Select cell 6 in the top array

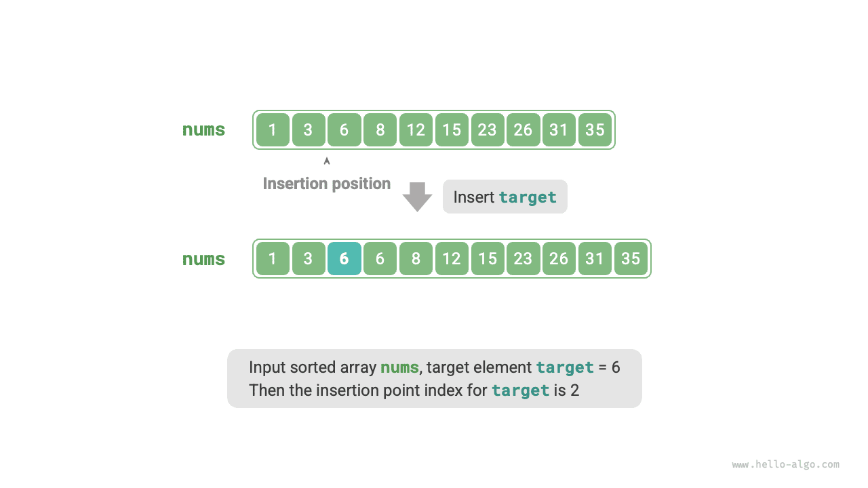344,130
